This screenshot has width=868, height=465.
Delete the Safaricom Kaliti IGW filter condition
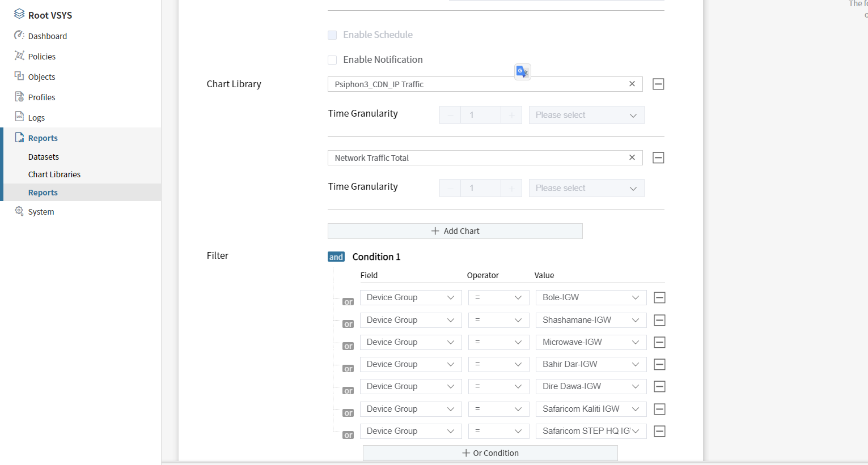click(659, 409)
